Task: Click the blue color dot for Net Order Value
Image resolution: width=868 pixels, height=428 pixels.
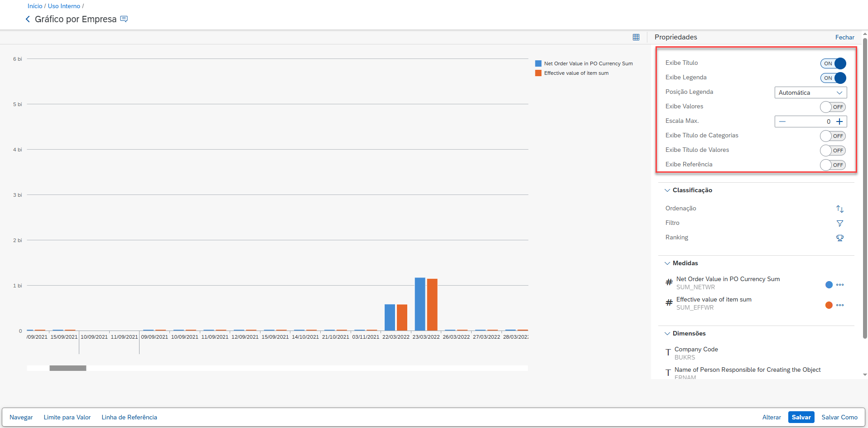Action: coord(829,285)
